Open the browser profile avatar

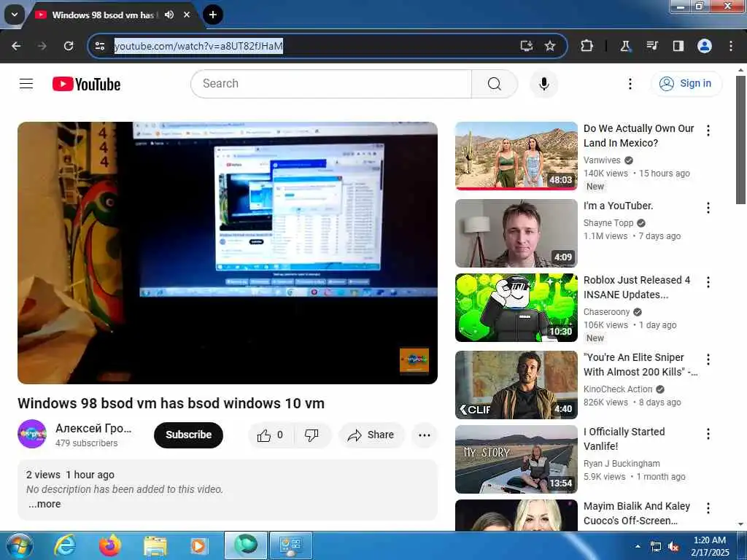pos(705,46)
